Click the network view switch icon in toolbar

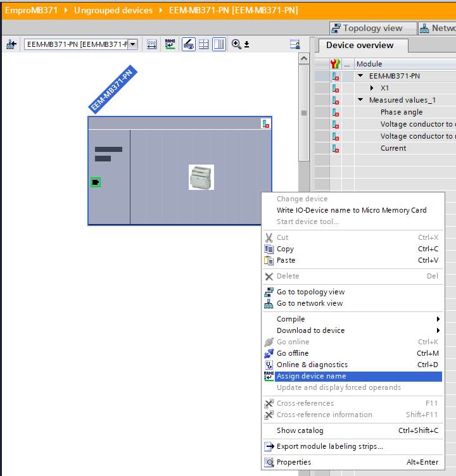[11, 44]
